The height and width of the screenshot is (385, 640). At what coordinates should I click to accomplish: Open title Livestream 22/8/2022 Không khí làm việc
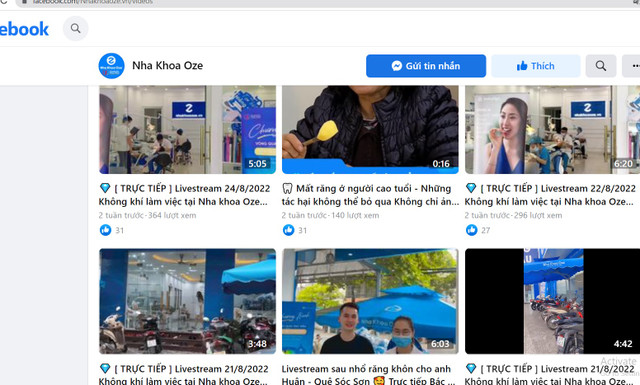coord(550,195)
